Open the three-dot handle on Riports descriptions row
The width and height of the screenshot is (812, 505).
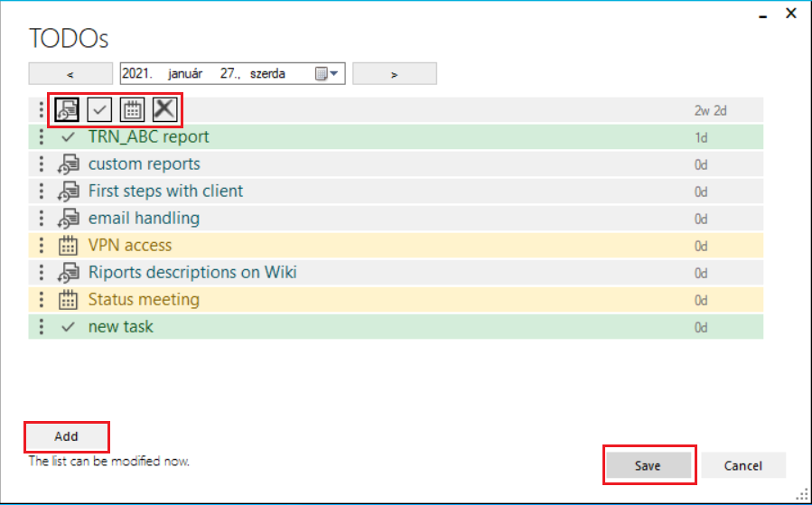click(x=42, y=273)
